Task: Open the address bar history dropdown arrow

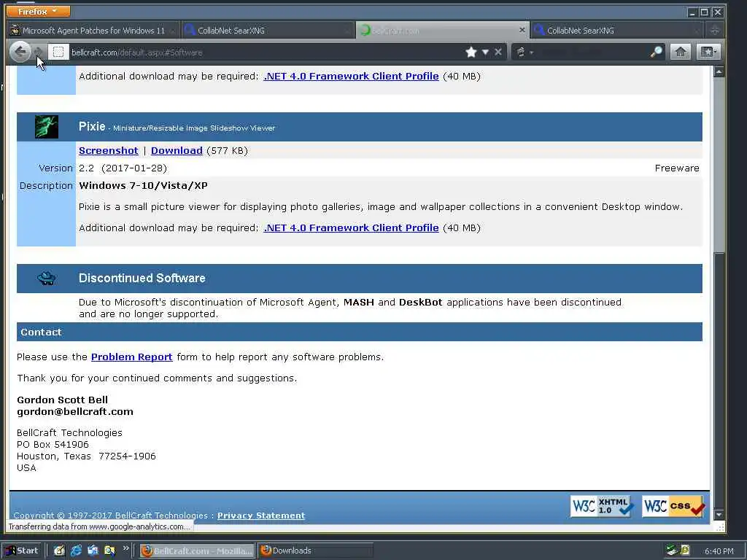Action: (x=485, y=52)
